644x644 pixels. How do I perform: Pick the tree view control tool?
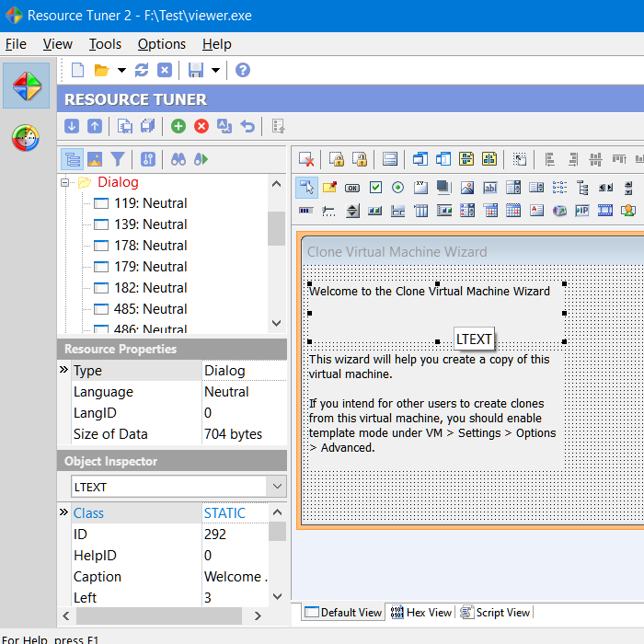[582, 188]
